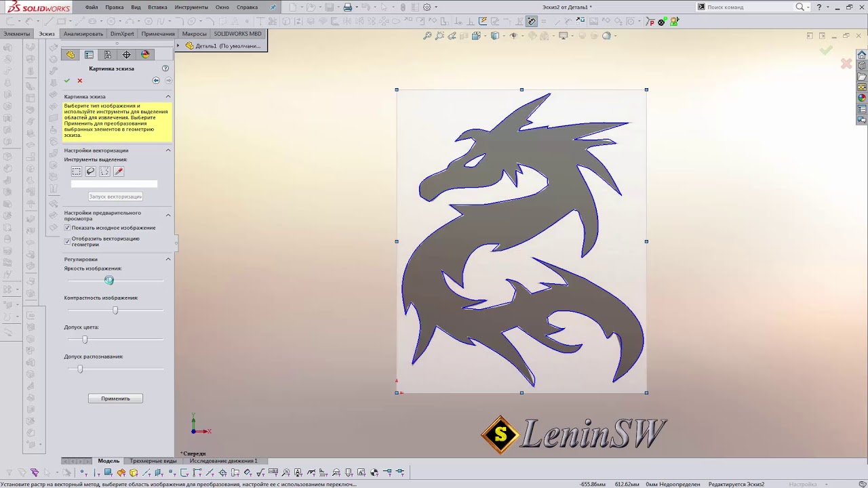
Task: Go back with the blue arrow button
Action: (x=156, y=81)
